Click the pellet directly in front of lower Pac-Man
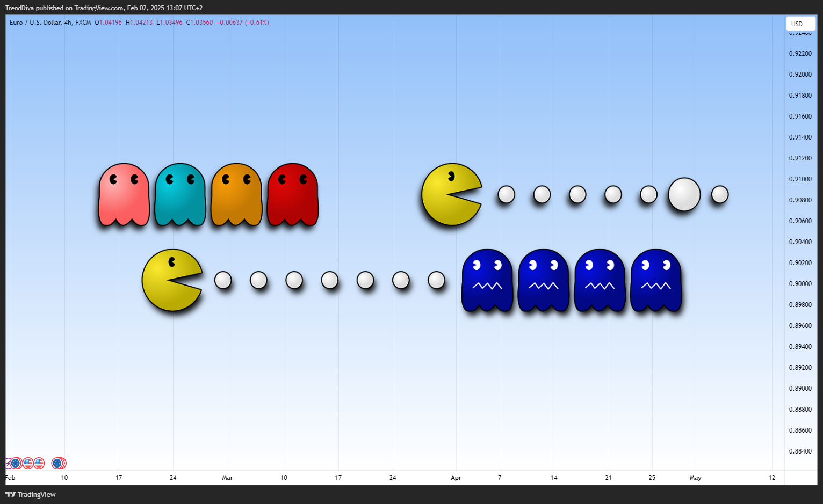The image size is (823, 504). point(223,280)
